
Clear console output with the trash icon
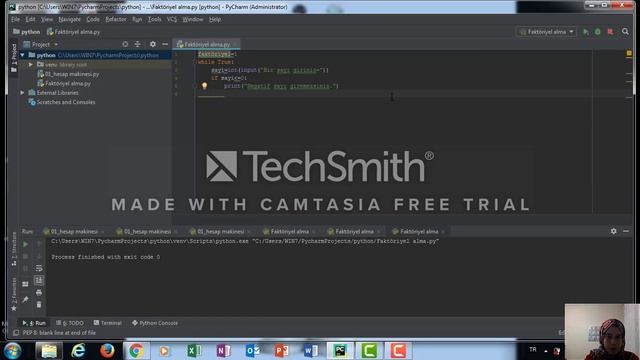click(39, 304)
